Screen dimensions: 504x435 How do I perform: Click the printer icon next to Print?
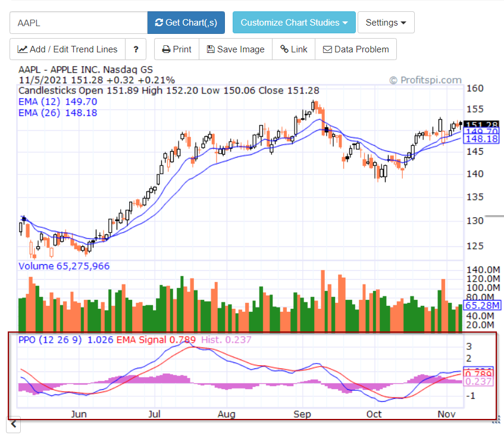165,49
